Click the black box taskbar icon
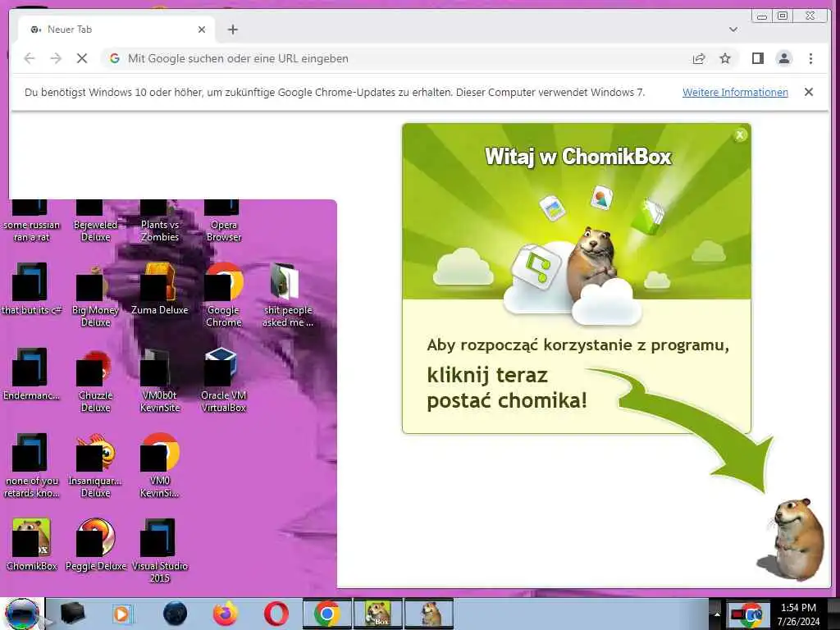The width and height of the screenshot is (840, 630). [72, 614]
